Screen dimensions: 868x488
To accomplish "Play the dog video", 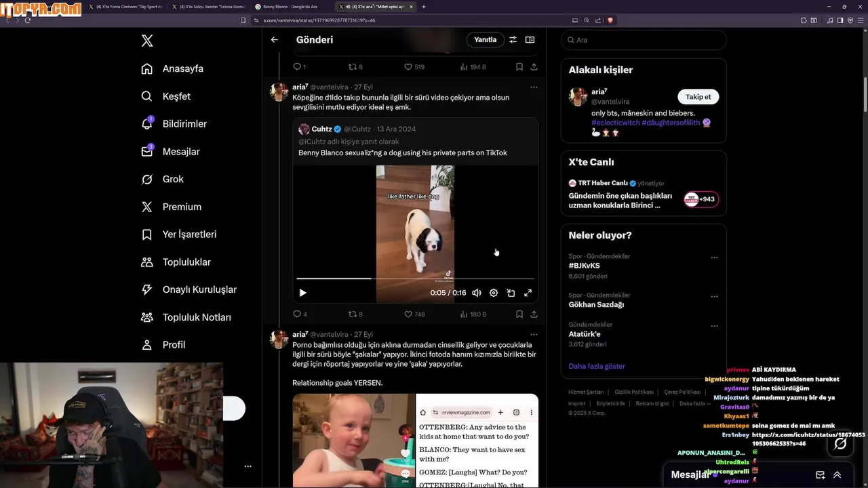I will point(303,293).
